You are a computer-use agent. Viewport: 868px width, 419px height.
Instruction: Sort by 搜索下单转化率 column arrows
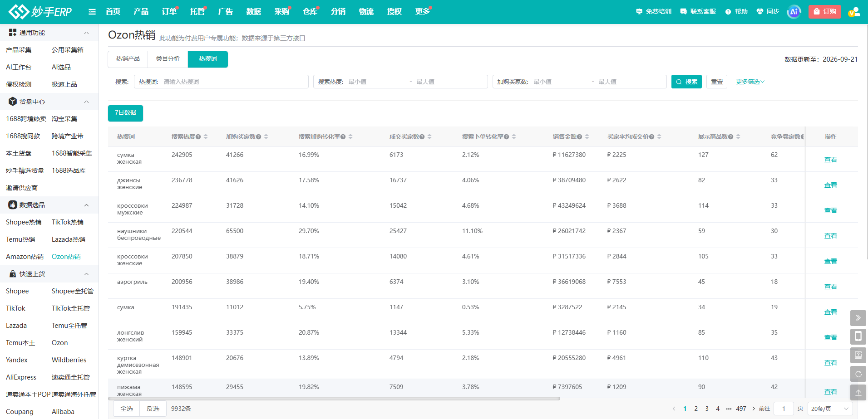click(514, 137)
